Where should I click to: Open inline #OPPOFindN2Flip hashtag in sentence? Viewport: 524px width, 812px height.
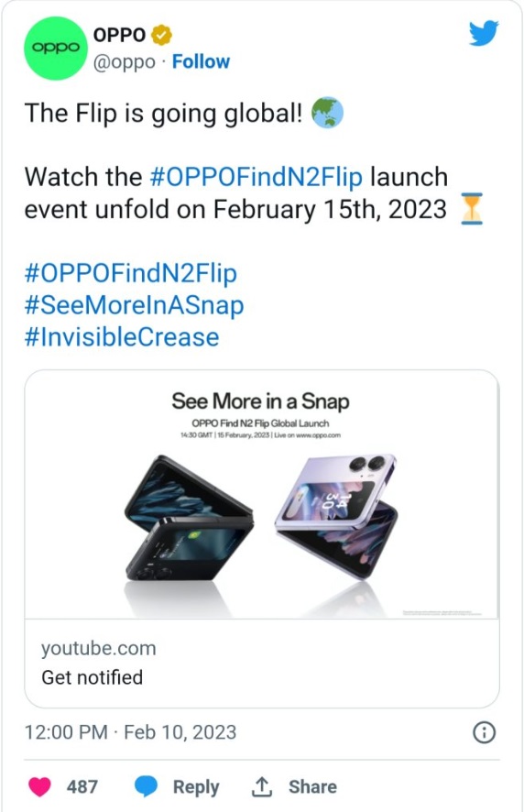257,177
